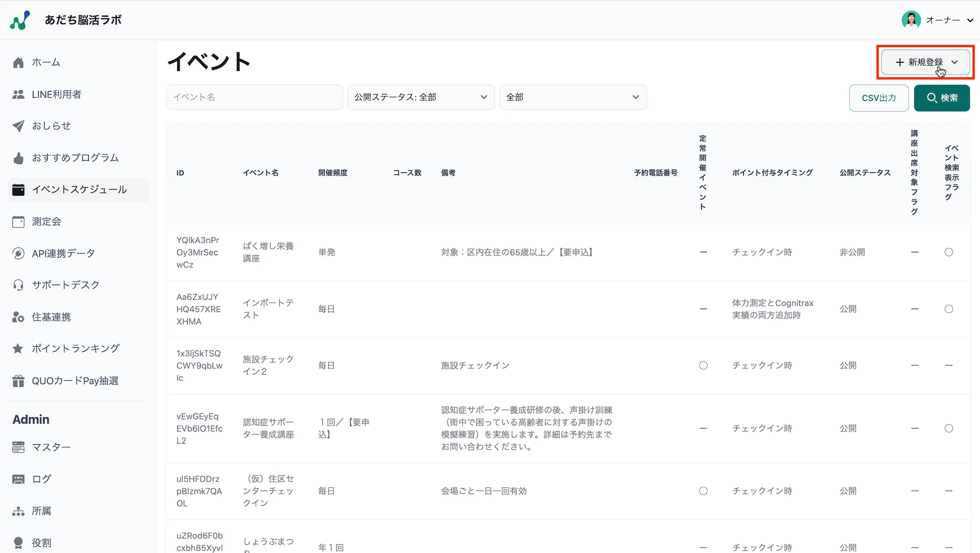The width and height of the screenshot is (980, 553).
Task: Click the CSV出力 button
Action: pyautogui.click(x=879, y=97)
